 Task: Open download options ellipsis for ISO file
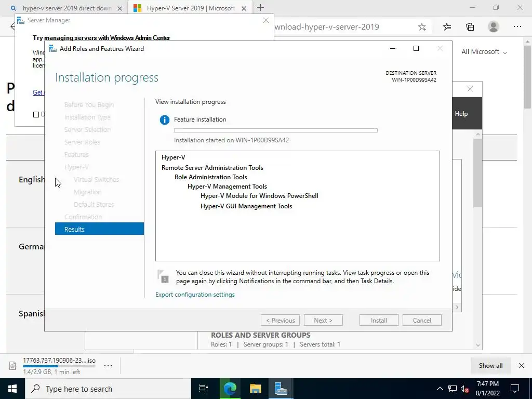(x=108, y=366)
